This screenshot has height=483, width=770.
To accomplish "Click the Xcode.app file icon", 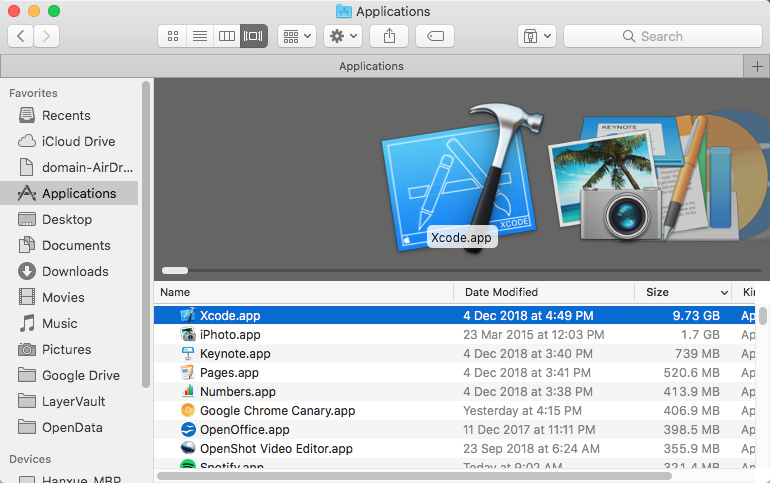I will (x=188, y=315).
